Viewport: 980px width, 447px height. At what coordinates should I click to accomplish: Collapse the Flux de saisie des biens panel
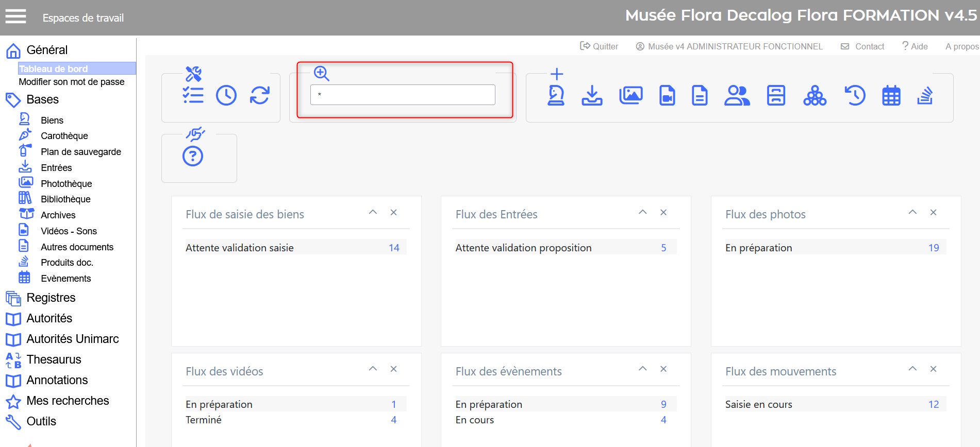pos(373,212)
